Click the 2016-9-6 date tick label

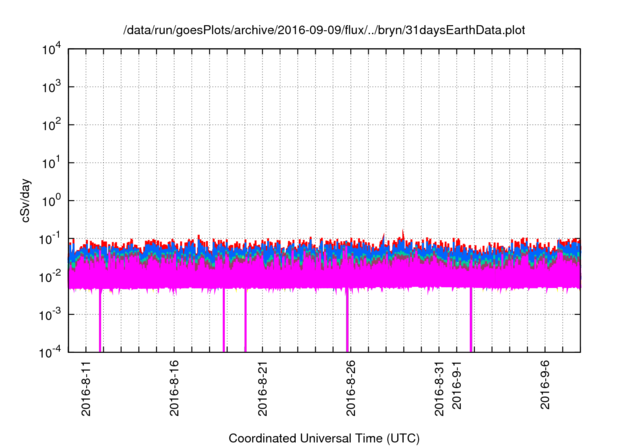pos(545,385)
